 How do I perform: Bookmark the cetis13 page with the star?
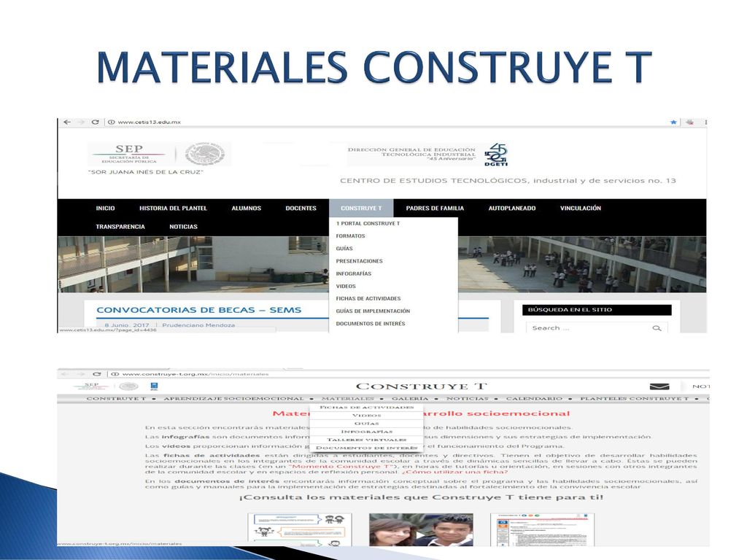point(673,122)
